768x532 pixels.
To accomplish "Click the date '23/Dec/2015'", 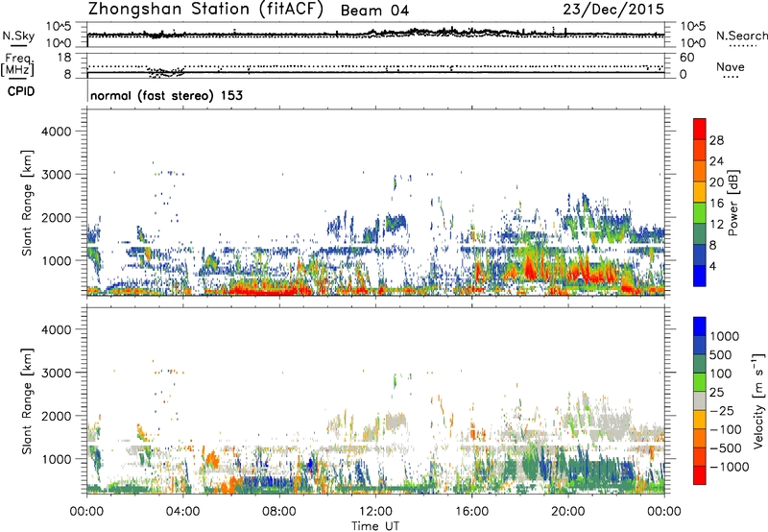I will click(613, 9).
